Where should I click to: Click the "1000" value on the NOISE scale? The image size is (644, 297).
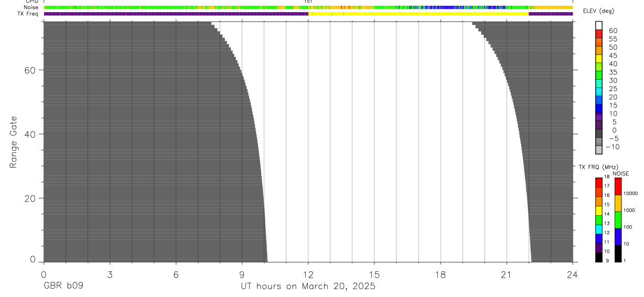629,210
